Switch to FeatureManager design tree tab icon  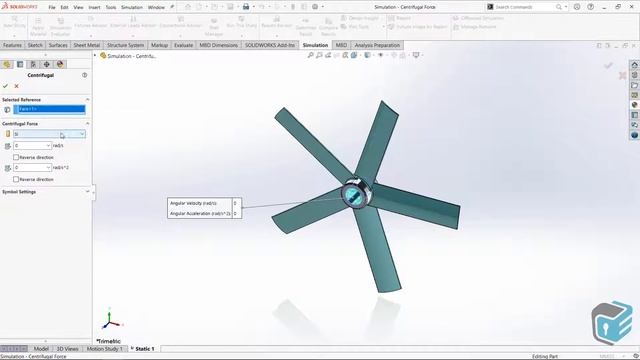(7, 64)
